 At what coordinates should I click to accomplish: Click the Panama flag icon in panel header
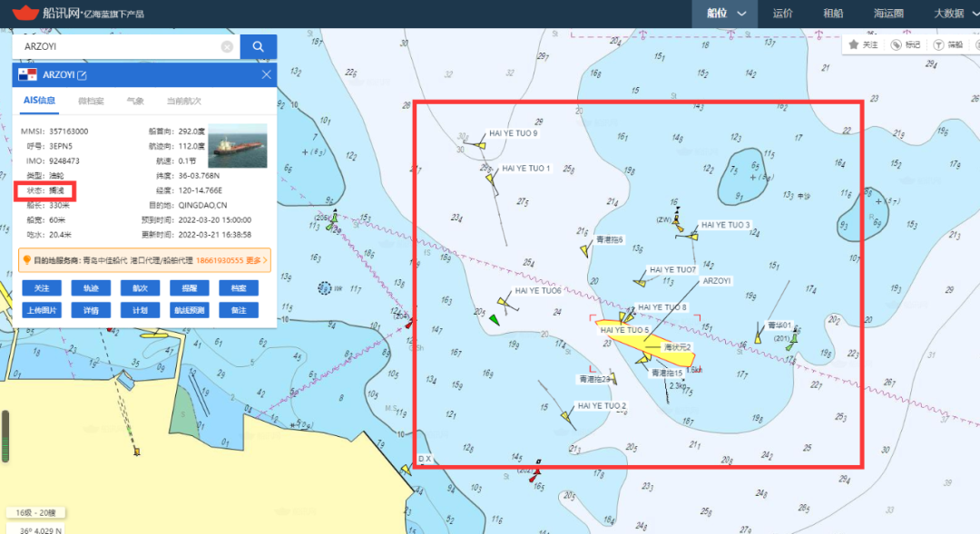pyautogui.click(x=27, y=75)
